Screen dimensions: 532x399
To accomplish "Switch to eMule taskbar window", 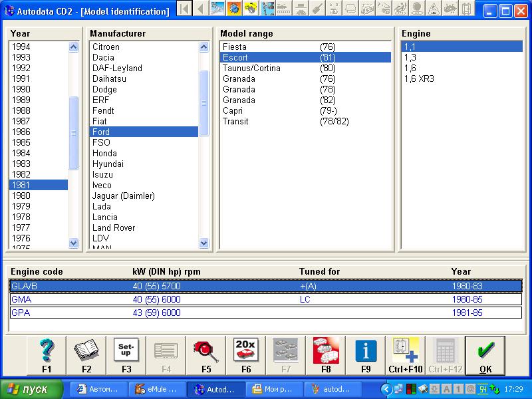I will tap(157, 389).
